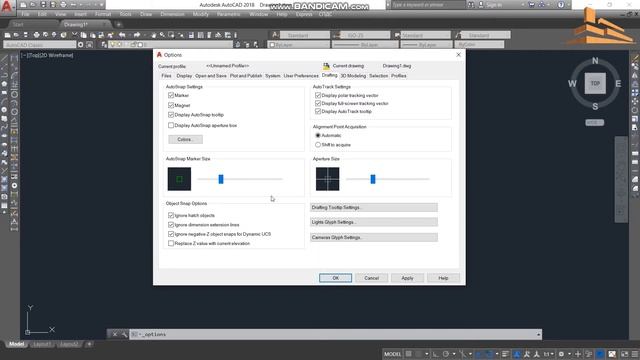
Task: Toggle lineweight display icon in status bar
Action: (505, 354)
